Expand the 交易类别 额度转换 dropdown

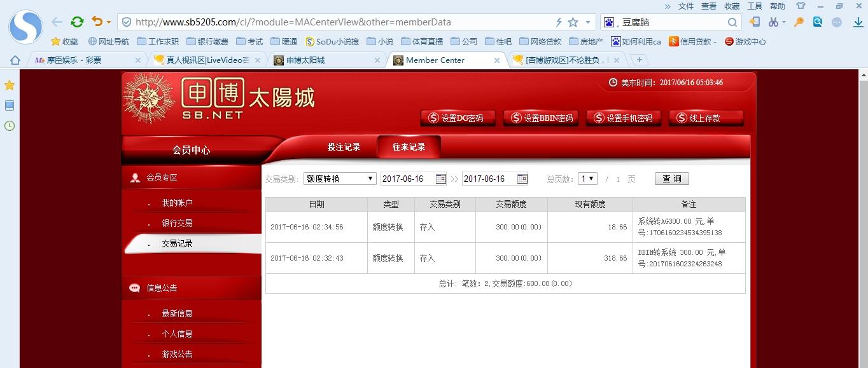coord(340,179)
